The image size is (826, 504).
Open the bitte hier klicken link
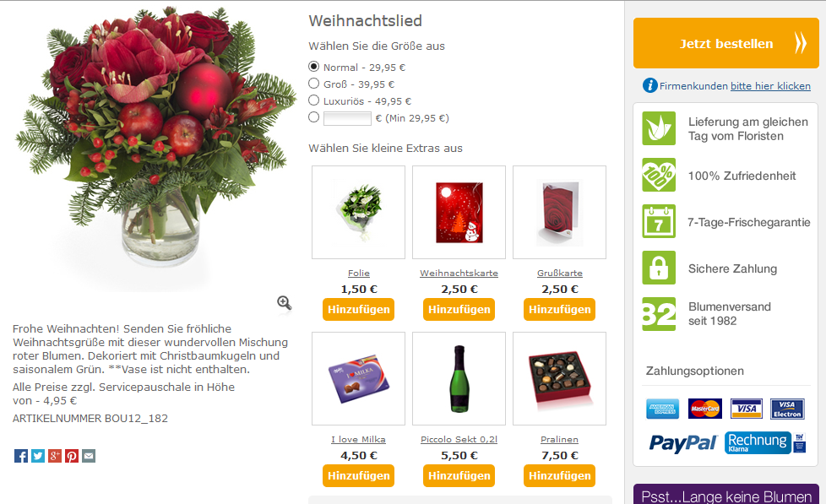click(770, 86)
